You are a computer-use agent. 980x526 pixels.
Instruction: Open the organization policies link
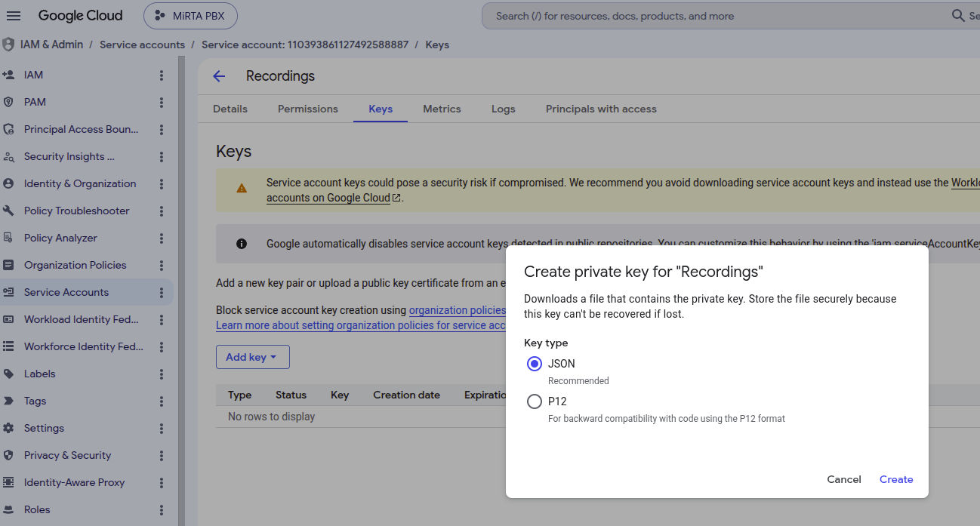[x=457, y=310]
